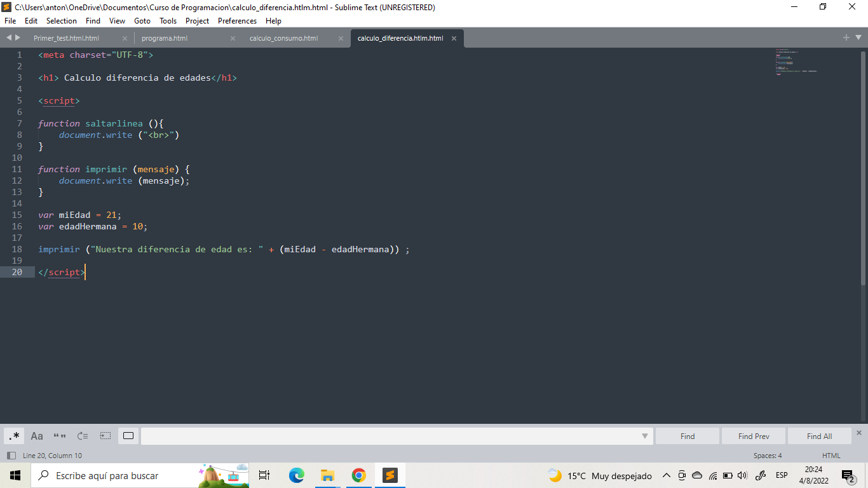Open the battery status tray icon

click(728, 475)
